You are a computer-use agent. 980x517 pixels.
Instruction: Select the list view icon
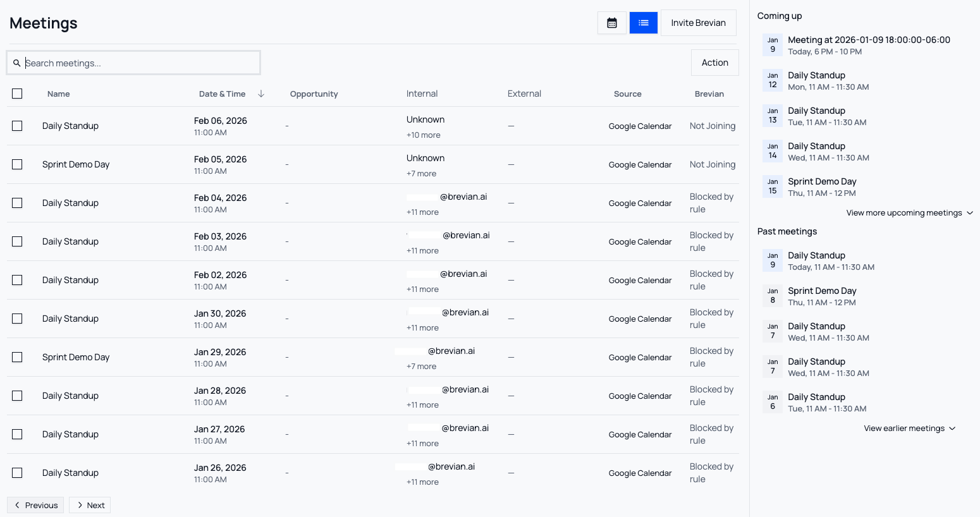coord(643,23)
